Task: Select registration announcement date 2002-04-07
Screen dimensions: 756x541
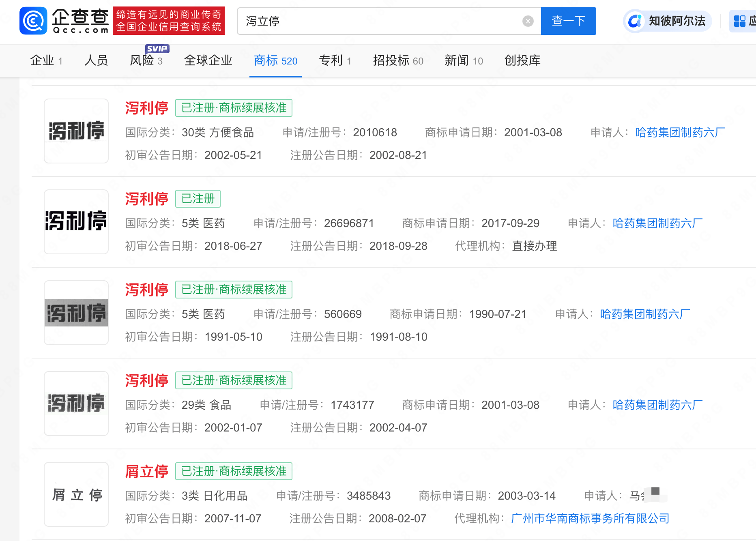Action: (398, 428)
